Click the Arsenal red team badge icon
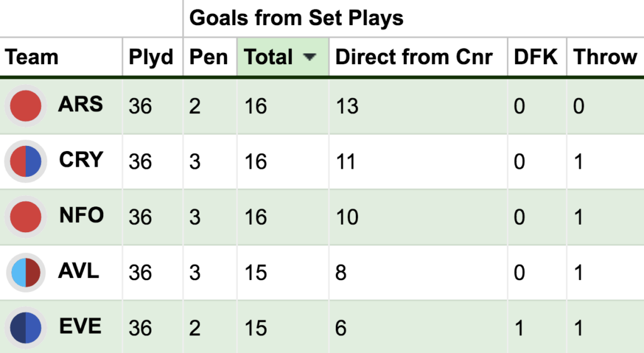The image size is (644, 353). [25, 106]
